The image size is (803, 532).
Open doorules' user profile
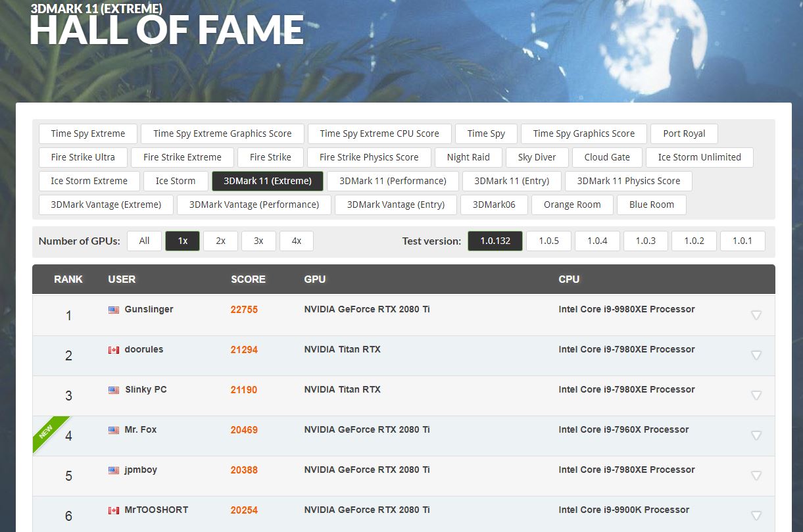click(144, 349)
